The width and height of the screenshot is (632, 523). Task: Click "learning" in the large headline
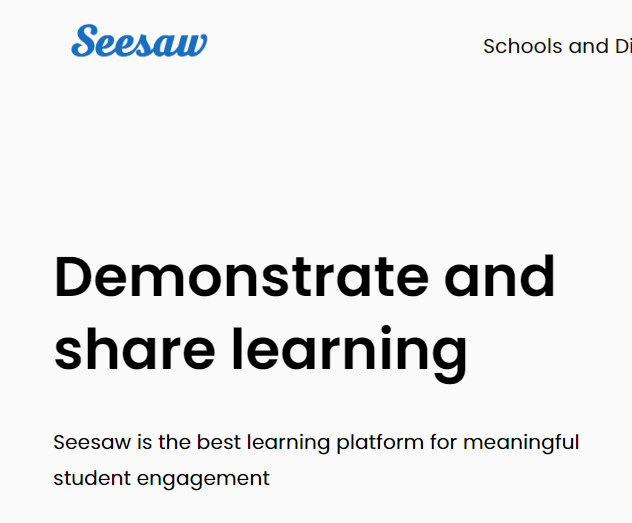[349, 351]
